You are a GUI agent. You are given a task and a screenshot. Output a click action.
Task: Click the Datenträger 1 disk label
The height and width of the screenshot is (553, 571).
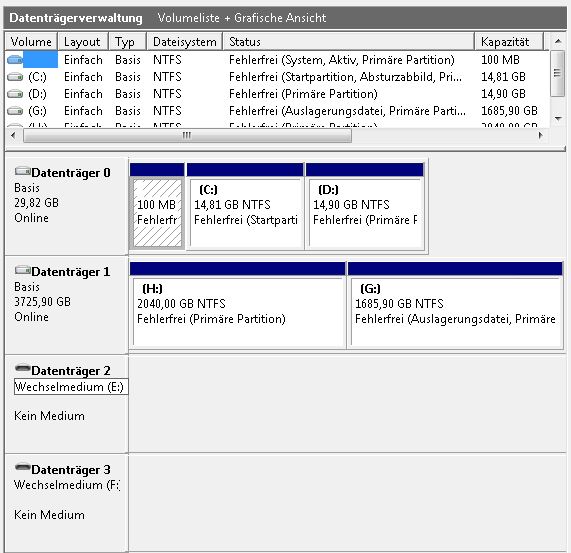[71, 272]
